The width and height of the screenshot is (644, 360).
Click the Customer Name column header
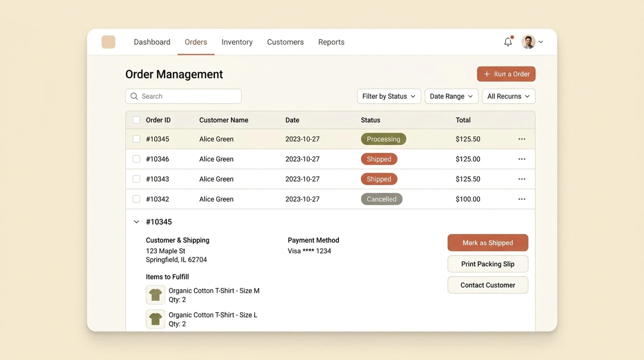[224, 120]
